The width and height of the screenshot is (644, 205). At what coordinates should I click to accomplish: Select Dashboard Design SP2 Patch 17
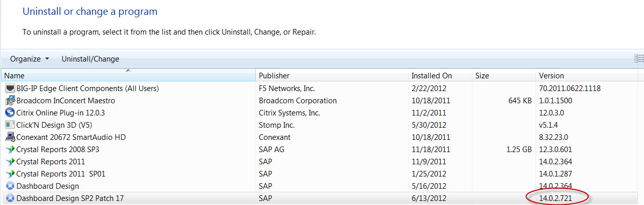[x=70, y=198]
